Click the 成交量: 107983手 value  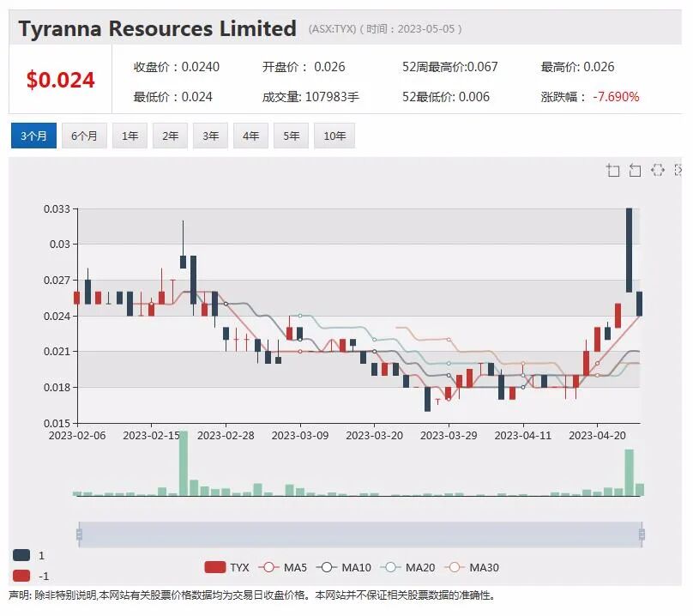310,97
